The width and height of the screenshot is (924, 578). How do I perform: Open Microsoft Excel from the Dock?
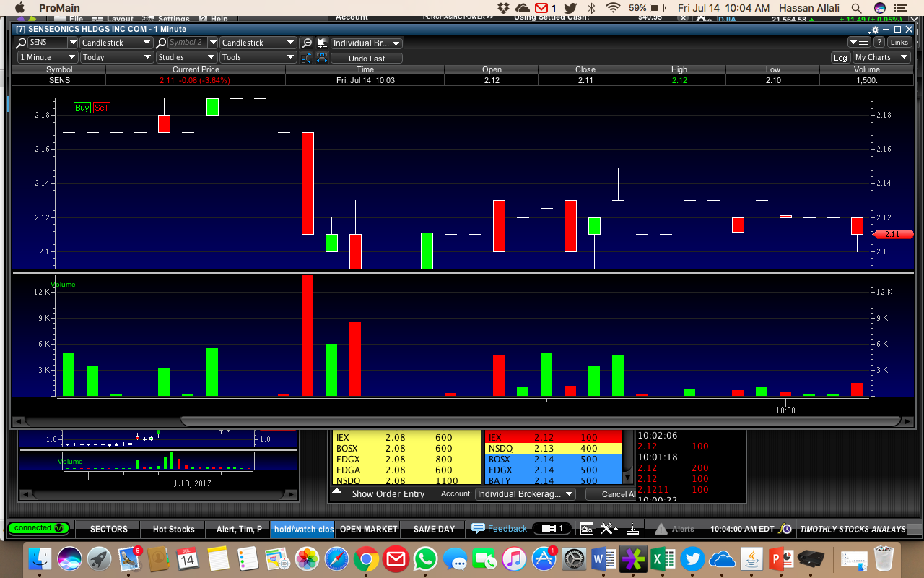click(x=662, y=559)
